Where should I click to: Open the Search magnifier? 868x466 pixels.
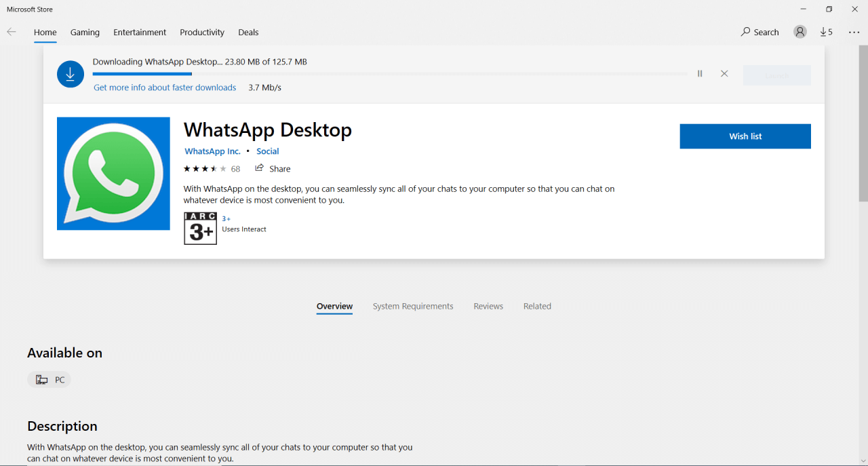759,32
